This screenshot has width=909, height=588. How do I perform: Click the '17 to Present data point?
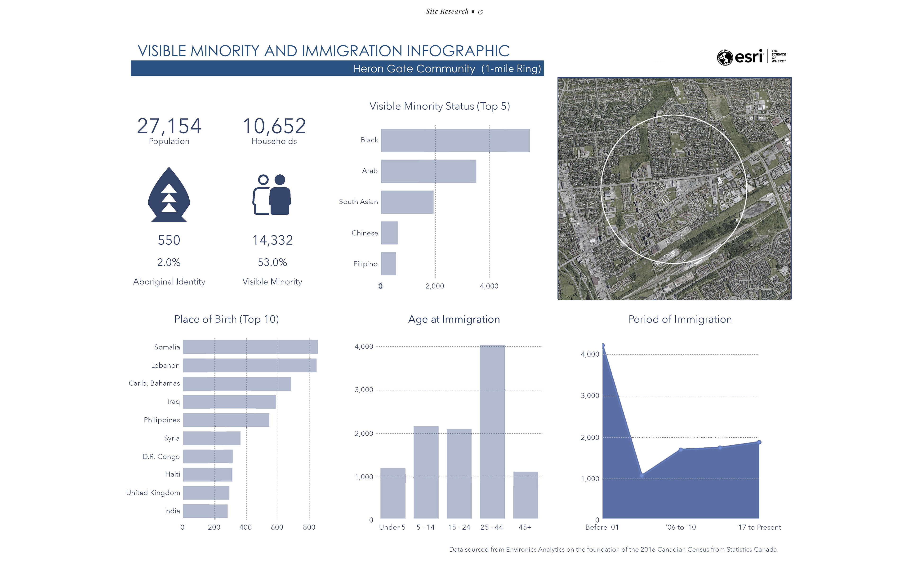click(x=759, y=442)
